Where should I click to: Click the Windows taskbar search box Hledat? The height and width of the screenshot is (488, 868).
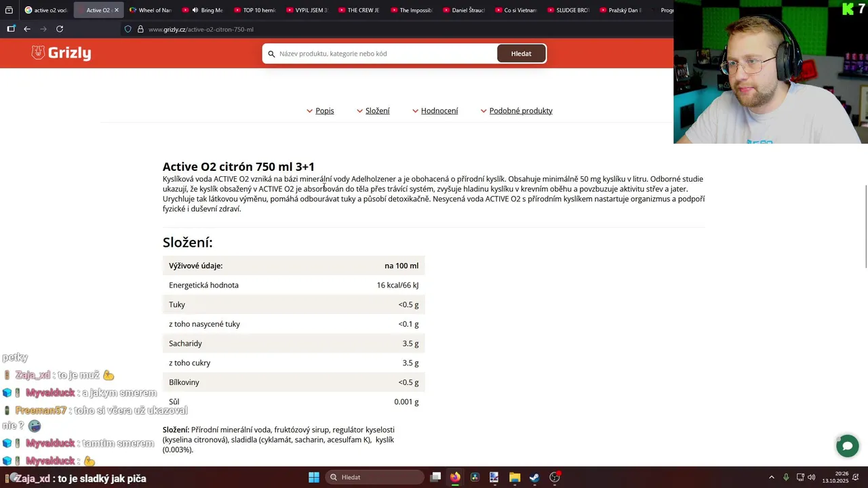click(373, 477)
